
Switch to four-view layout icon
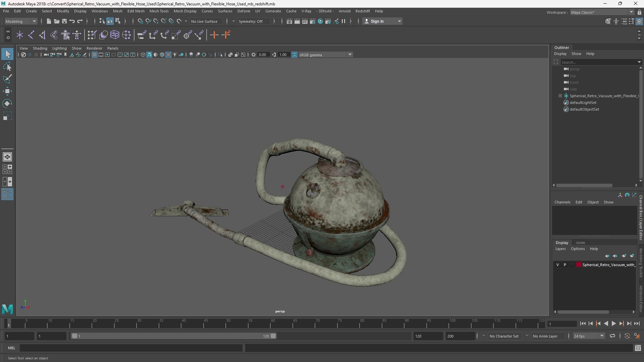pyautogui.click(x=7, y=169)
